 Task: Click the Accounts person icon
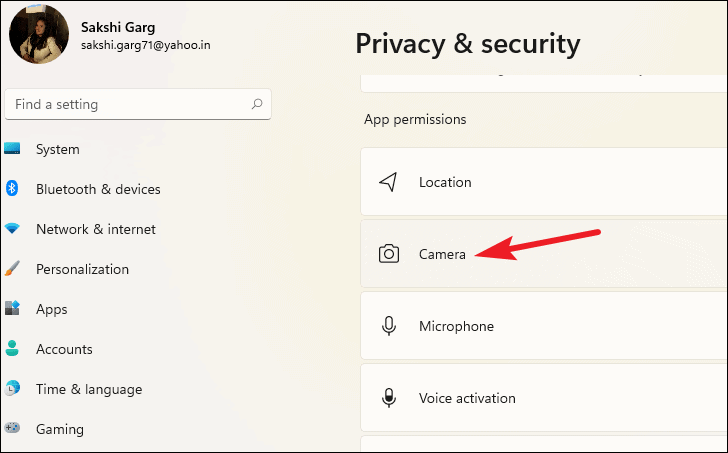click(x=12, y=348)
